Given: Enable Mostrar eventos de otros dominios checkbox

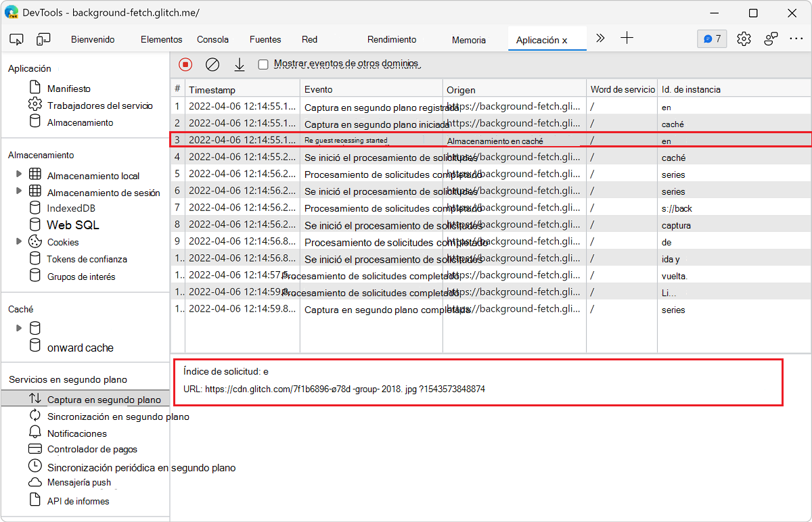Looking at the screenshot, I should pyautogui.click(x=263, y=64).
